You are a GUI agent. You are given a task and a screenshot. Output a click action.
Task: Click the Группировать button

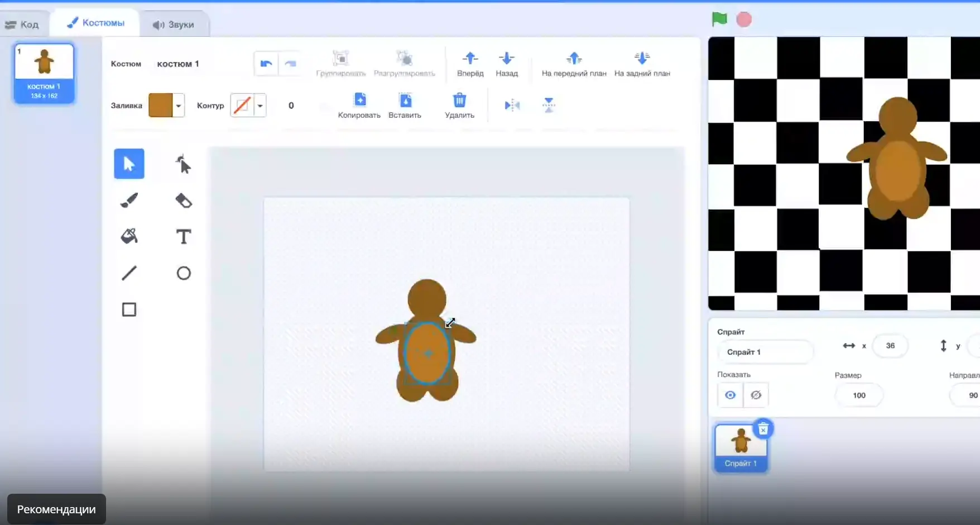[340, 64]
